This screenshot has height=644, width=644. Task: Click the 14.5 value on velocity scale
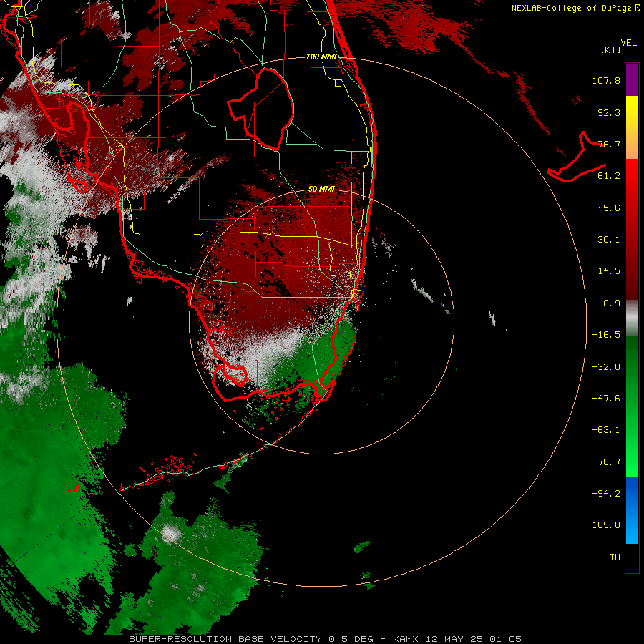click(609, 271)
